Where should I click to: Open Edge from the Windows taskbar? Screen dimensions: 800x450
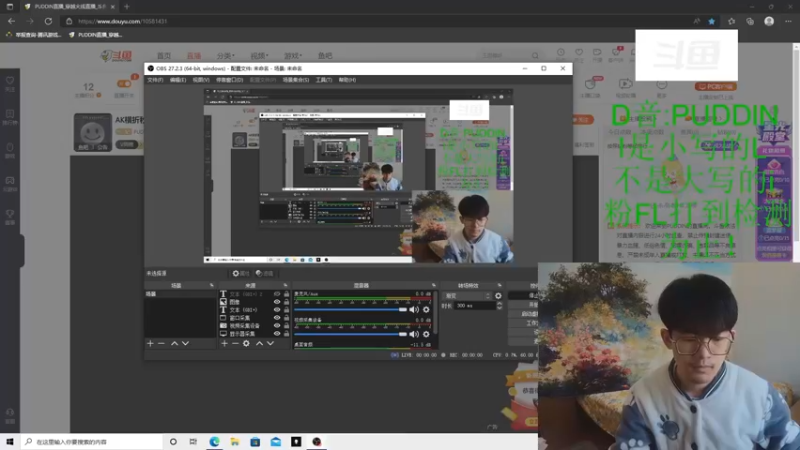214,442
